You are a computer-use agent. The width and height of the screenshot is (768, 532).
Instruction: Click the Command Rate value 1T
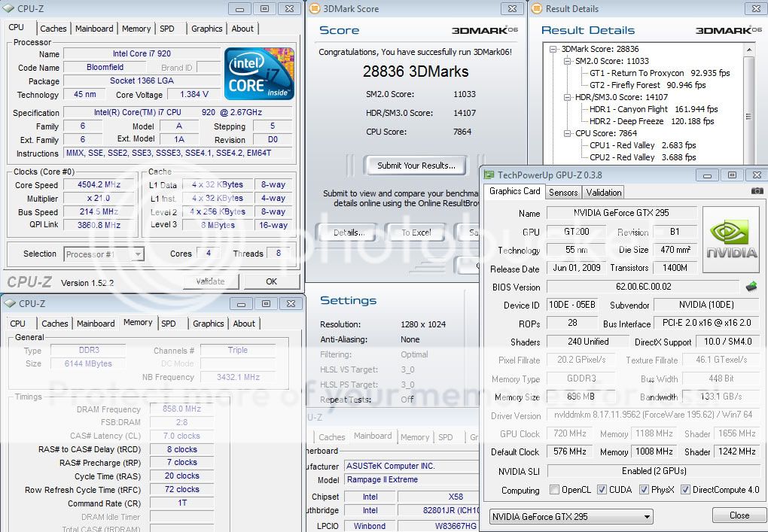[182, 503]
